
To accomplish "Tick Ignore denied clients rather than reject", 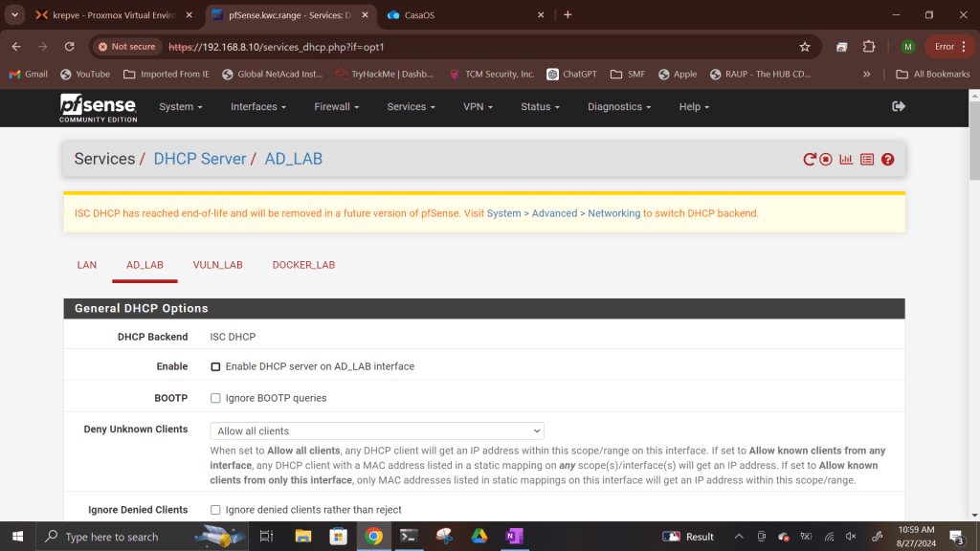I will 215,510.
